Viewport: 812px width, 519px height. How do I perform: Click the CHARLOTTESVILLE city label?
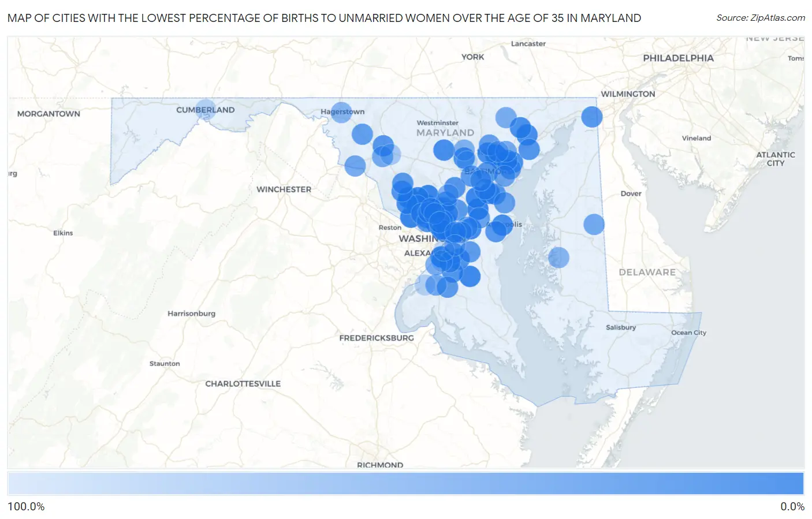pos(243,383)
